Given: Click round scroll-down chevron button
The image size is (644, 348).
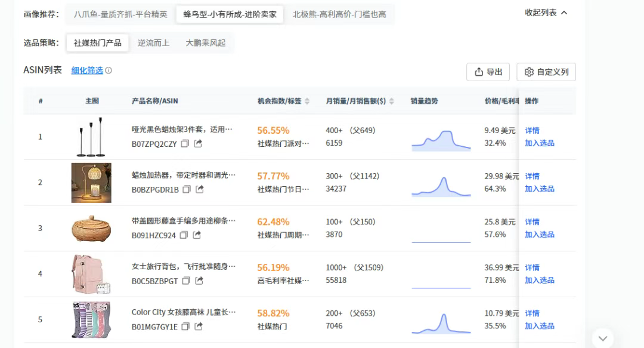Looking at the screenshot, I should [x=603, y=338].
